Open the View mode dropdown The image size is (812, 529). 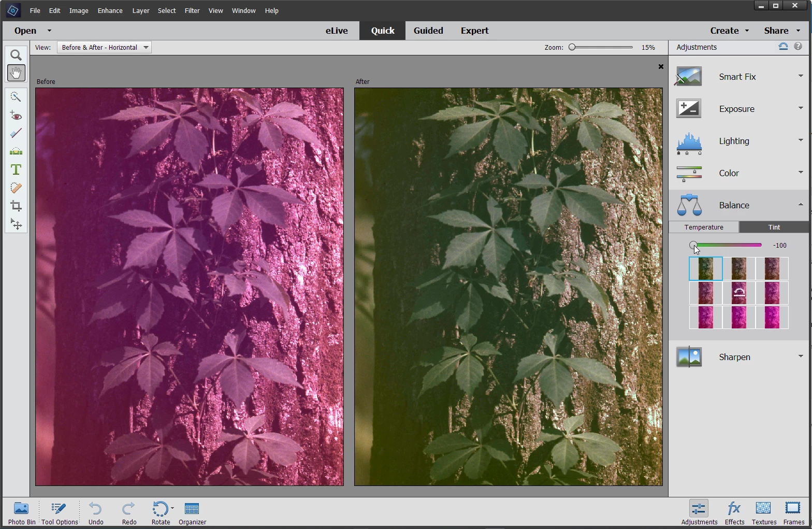tap(104, 47)
